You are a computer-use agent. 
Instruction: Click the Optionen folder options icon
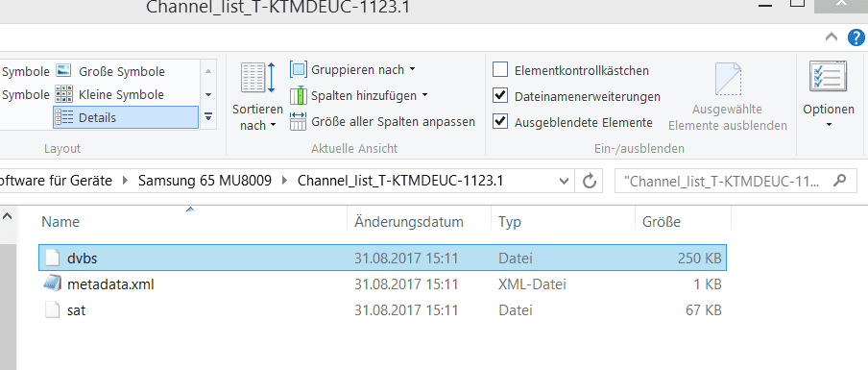(828, 77)
